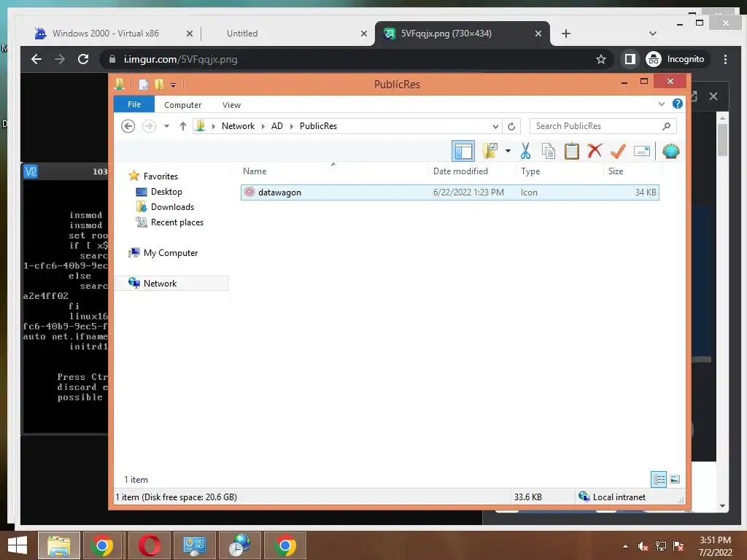Viewport: 747px width, 560px height.
Task: Open Chrome side panel icon
Action: [x=630, y=59]
